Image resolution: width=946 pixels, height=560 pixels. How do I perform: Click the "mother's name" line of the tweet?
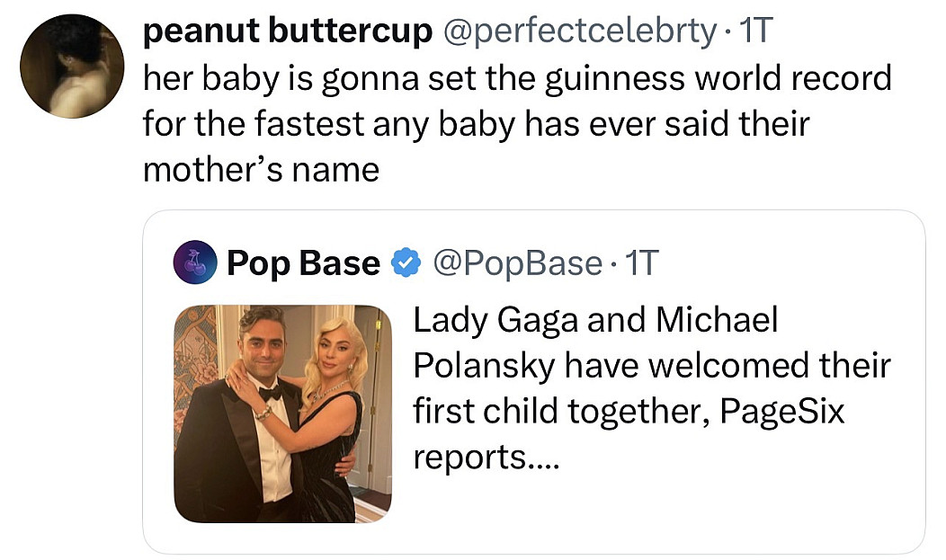pos(262,169)
